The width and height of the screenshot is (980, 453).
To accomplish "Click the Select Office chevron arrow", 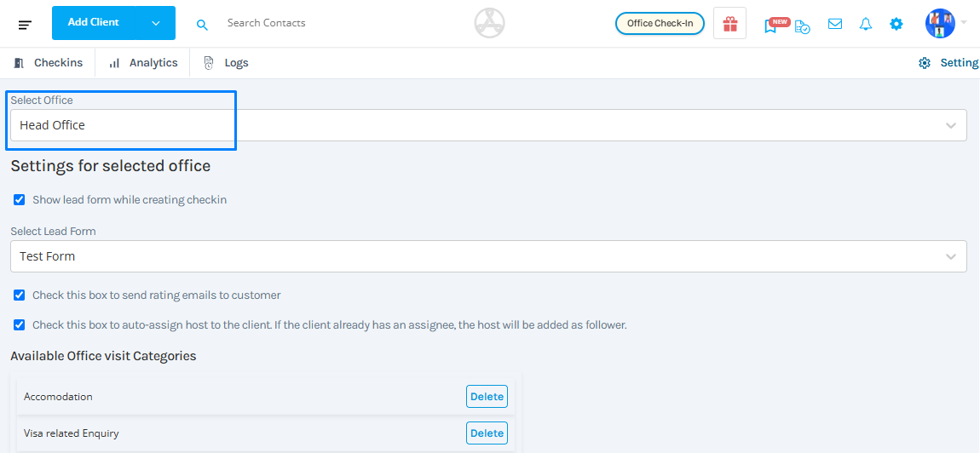I will [951, 125].
